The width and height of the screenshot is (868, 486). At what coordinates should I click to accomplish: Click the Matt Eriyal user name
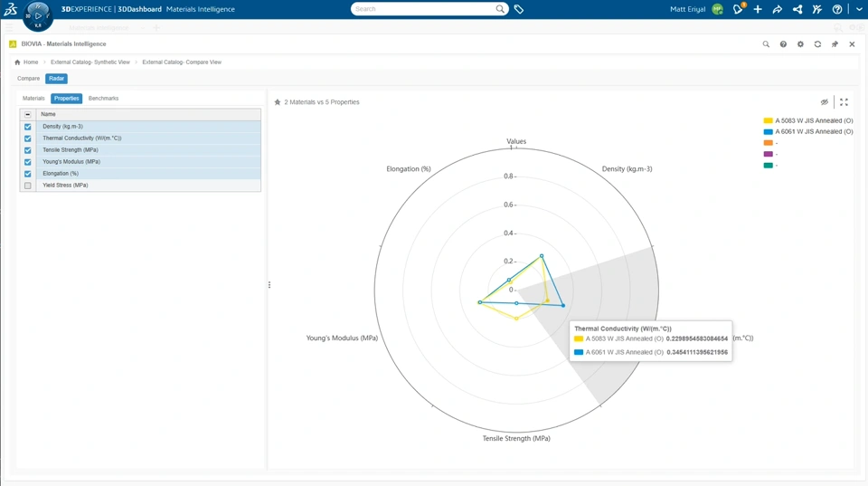pos(687,9)
